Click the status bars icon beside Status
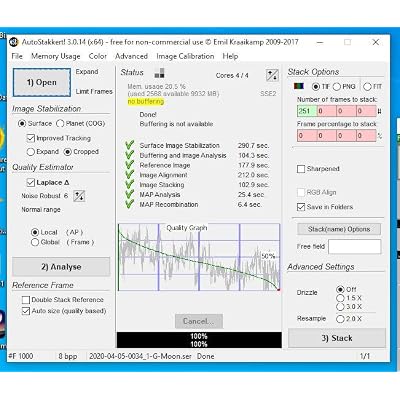 point(159,73)
